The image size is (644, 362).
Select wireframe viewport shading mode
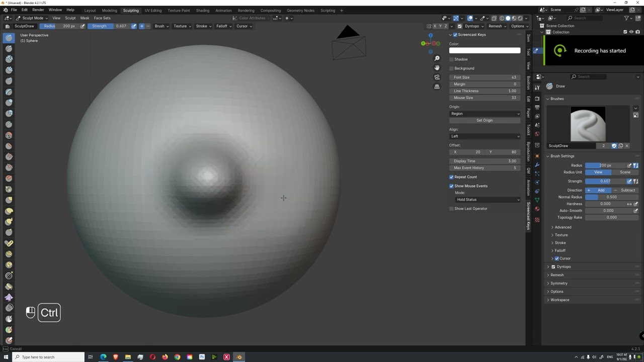[x=502, y=18]
